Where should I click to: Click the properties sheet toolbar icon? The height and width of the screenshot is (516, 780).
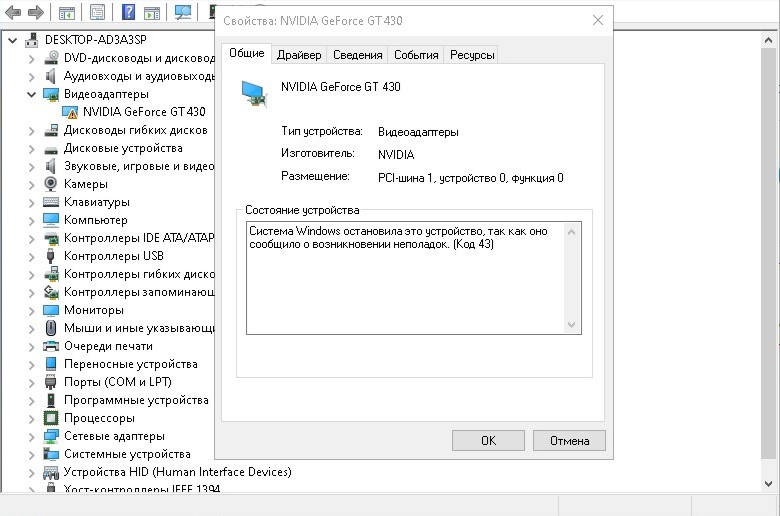coord(98,11)
